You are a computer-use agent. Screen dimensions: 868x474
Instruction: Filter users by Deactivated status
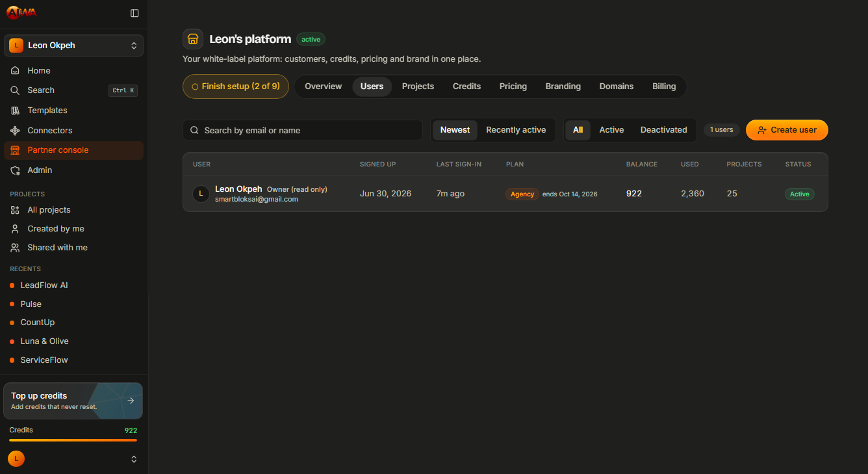(663, 130)
